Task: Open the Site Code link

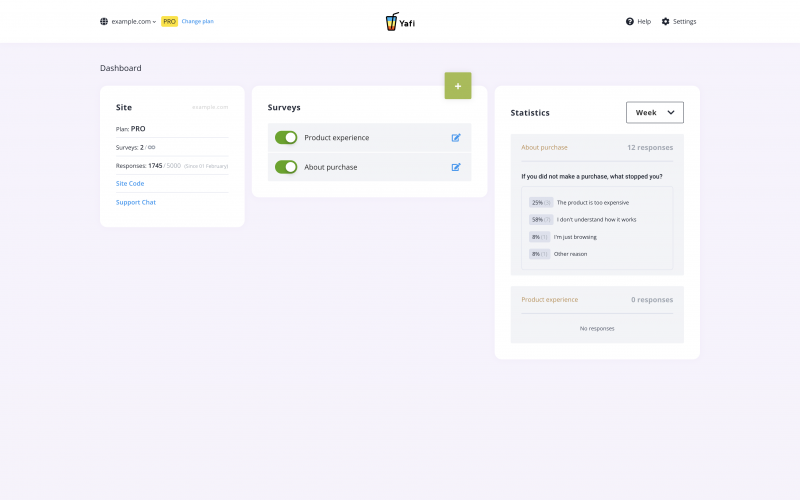Action: 130,183
